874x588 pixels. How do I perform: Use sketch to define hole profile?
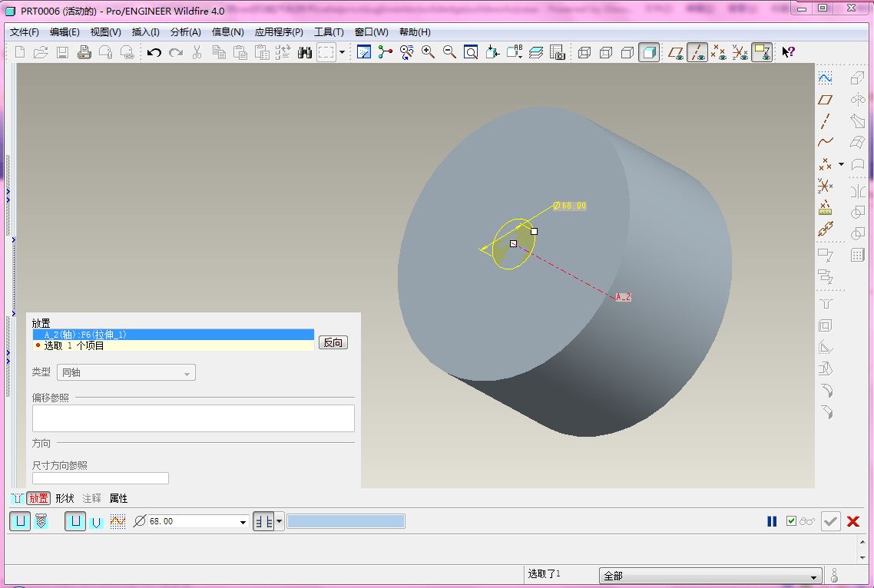[118, 522]
